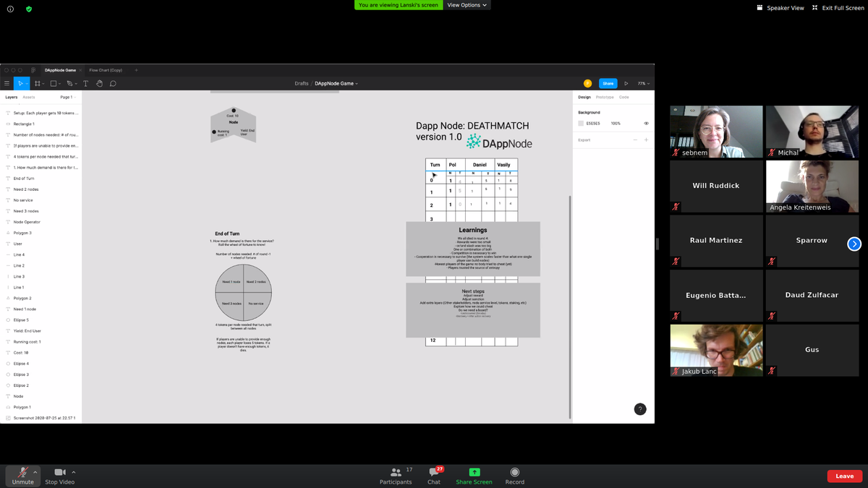This screenshot has height=488, width=868.
Task: Click the E5E5E5 hex value field
Action: (x=594, y=124)
